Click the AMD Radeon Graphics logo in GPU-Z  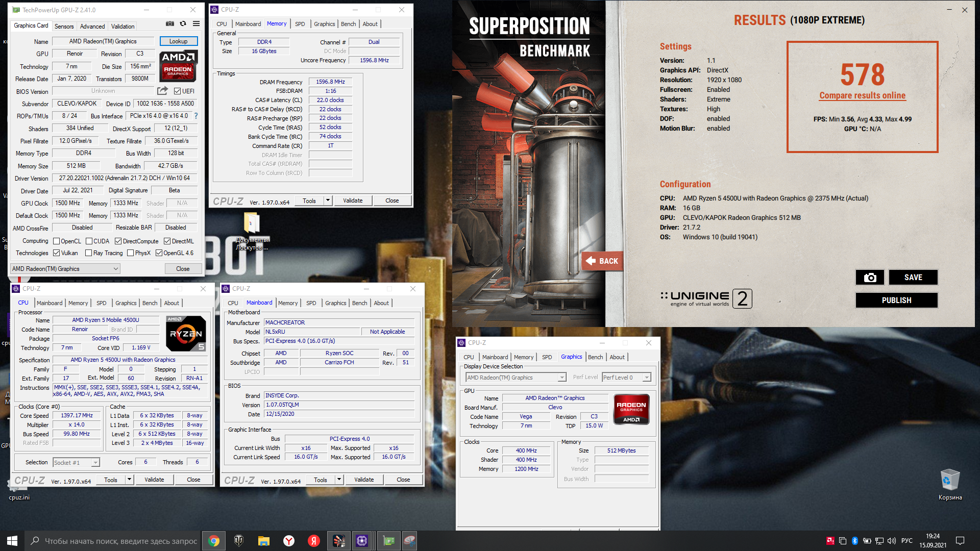pyautogui.click(x=179, y=66)
